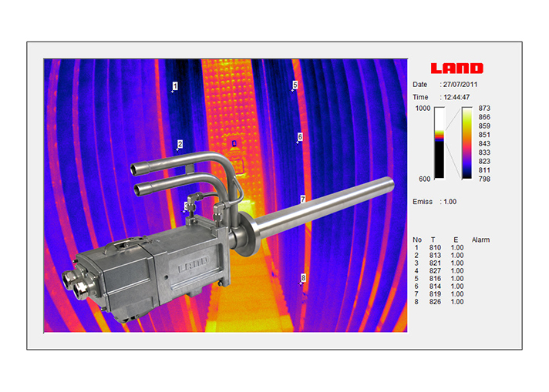Click spot marker 6 on thermal image

coord(300,137)
